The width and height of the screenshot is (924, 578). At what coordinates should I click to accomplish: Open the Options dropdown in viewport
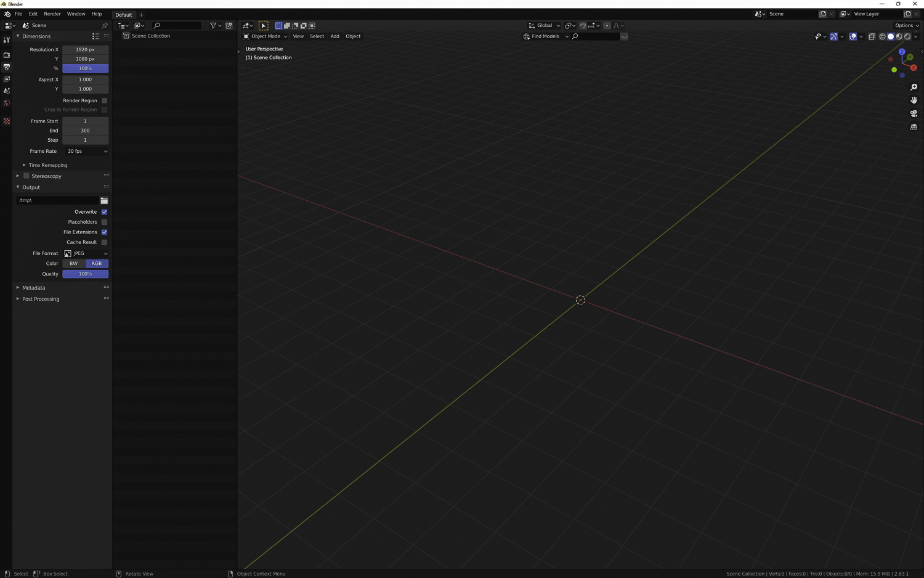click(907, 25)
